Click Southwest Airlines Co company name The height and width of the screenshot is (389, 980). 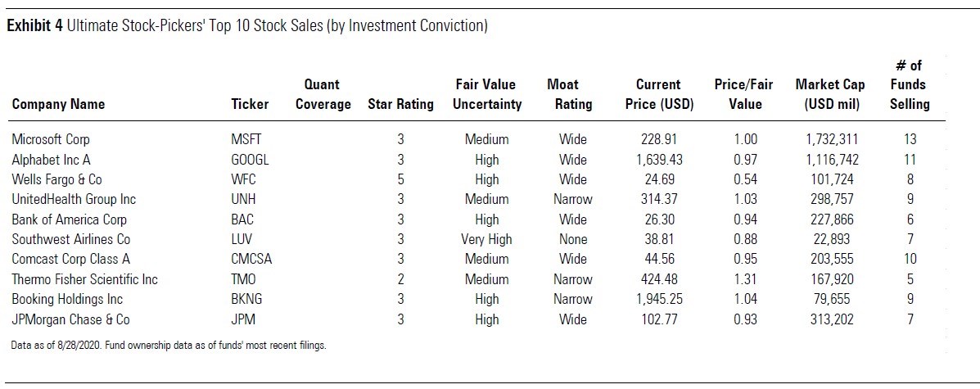coord(70,239)
